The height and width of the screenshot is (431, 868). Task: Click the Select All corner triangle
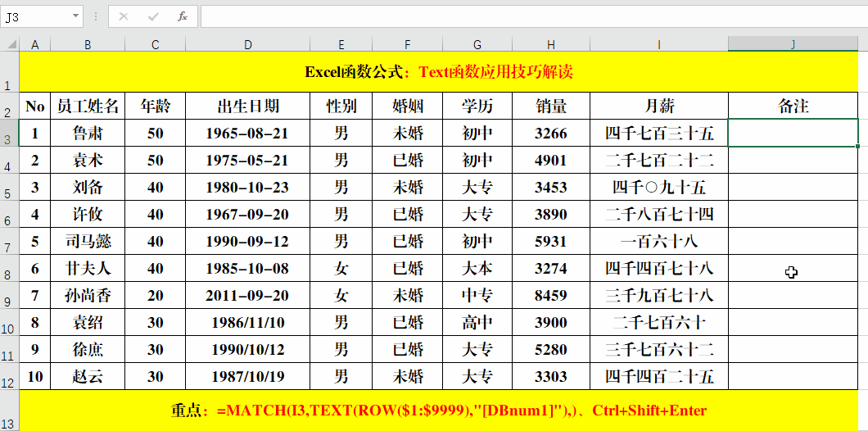pyautogui.click(x=10, y=44)
